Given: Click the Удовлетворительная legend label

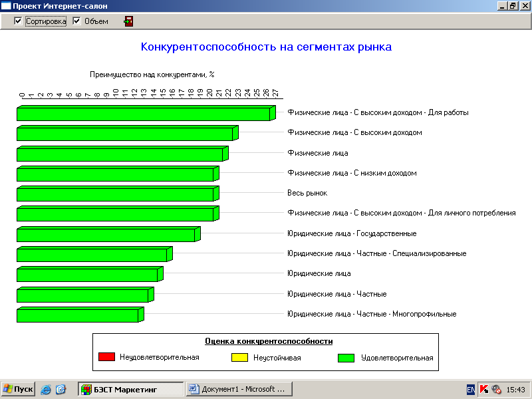Looking at the screenshot, I should pyautogui.click(x=397, y=358).
